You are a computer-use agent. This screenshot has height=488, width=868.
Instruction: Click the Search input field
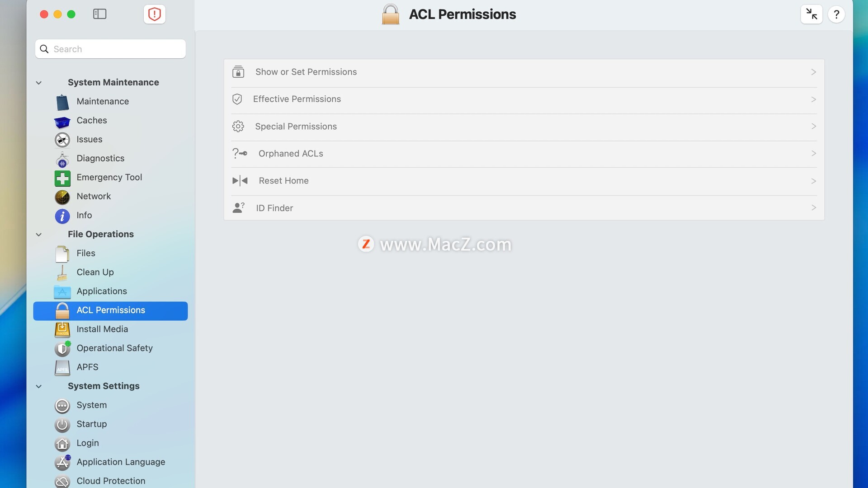pyautogui.click(x=110, y=49)
